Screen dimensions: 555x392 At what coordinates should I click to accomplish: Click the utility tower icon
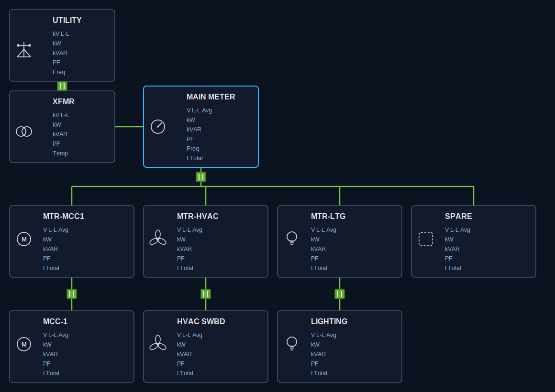point(24,50)
